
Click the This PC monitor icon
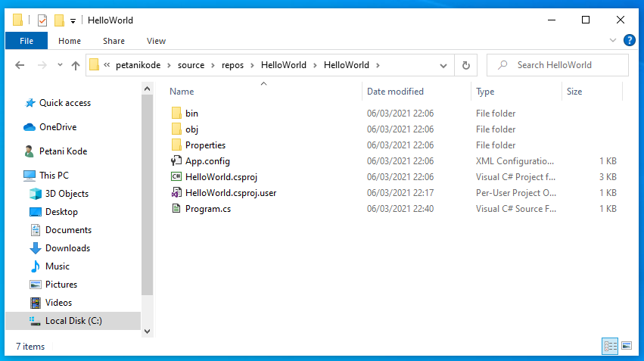coord(30,176)
